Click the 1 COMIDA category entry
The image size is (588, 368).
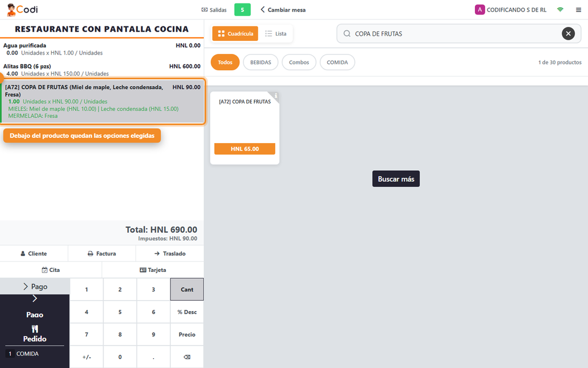[x=23, y=354]
